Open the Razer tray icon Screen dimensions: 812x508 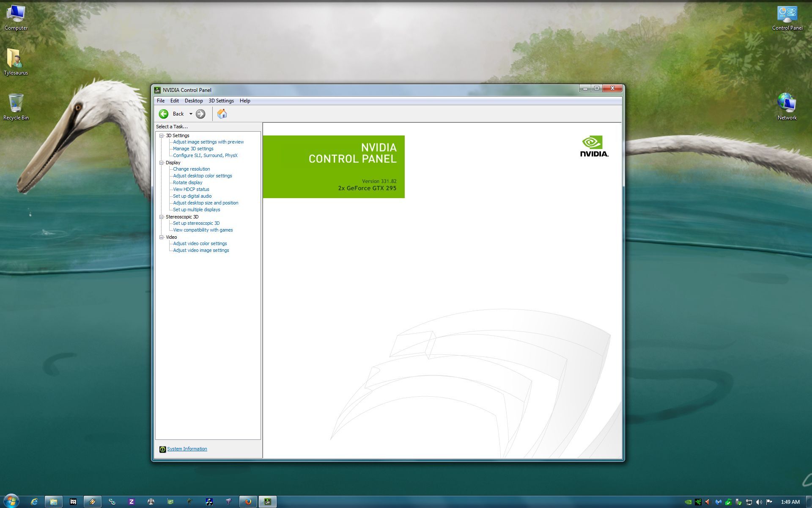pyautogui.click(x=698, y=502)
